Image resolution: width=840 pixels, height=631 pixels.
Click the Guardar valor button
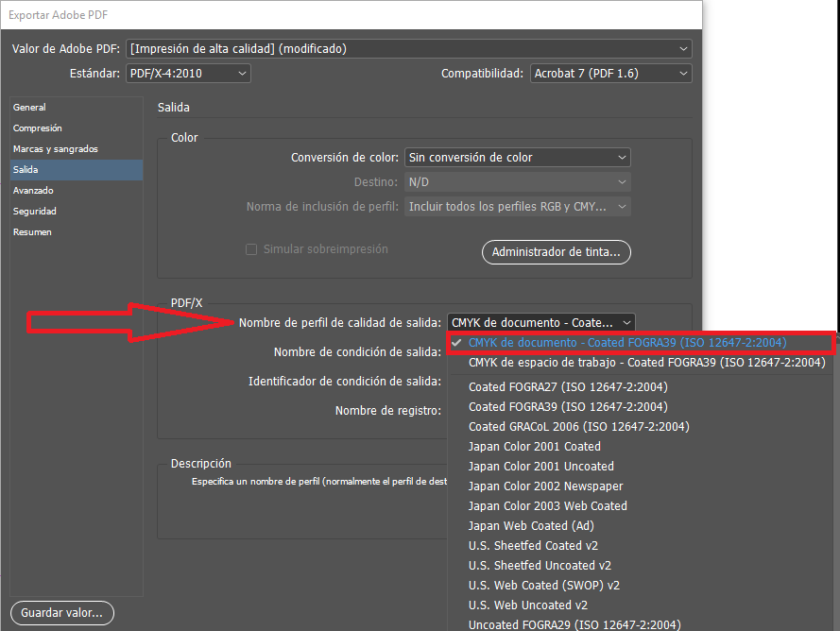coord(62,613)
